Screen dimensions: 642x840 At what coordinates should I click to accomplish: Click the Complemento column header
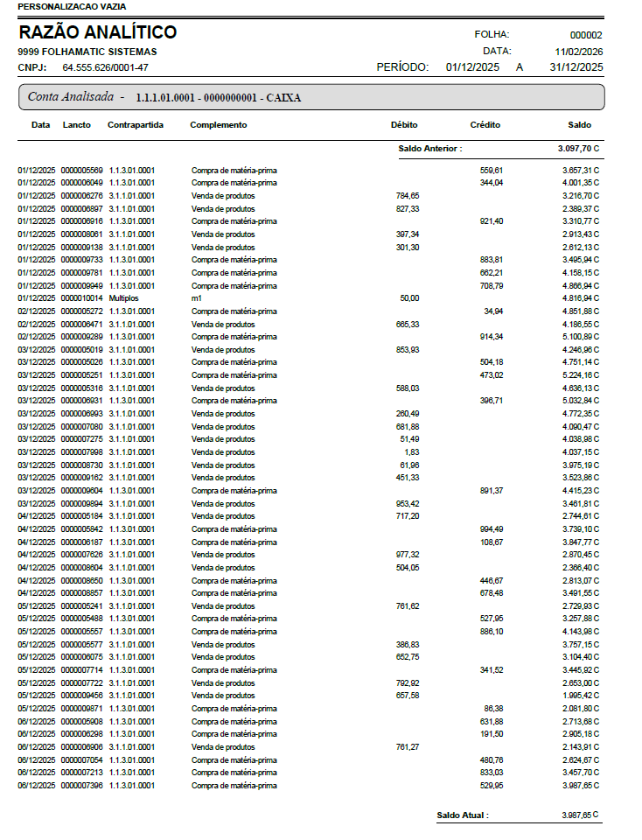pyautogui.click(x=219, y=125)
